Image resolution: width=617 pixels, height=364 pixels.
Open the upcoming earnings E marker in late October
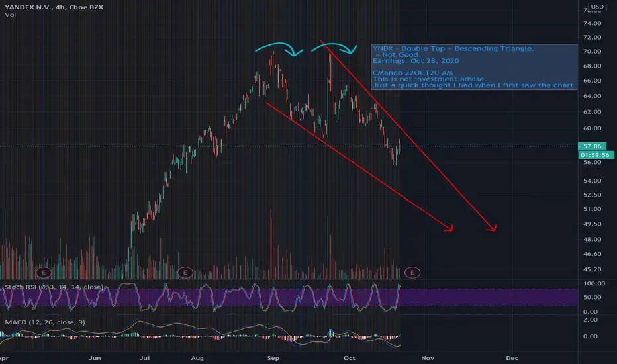[x=412, y=272]
